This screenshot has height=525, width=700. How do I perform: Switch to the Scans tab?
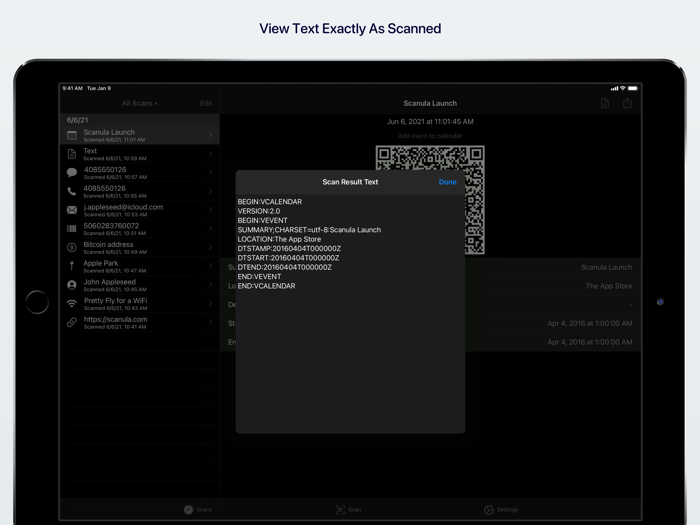[198, 509]
